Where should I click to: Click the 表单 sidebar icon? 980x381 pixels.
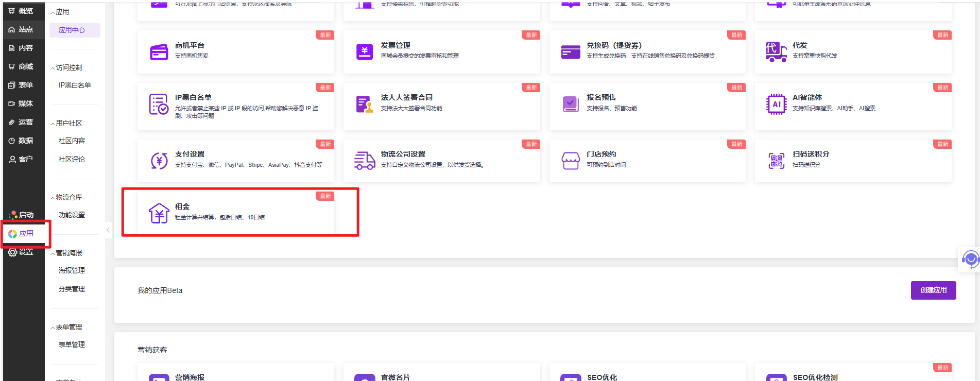click(12, 85)
